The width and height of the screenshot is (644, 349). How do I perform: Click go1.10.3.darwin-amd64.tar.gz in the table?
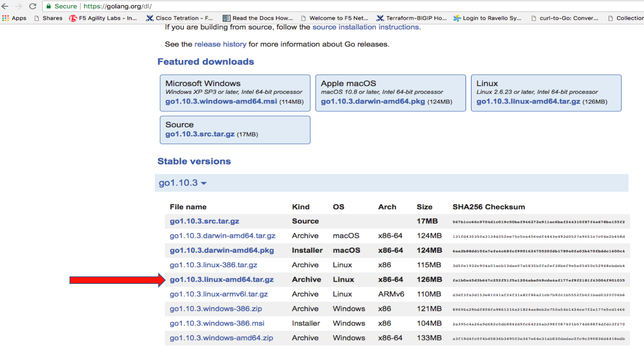pyautogui.click(x=223, y=236)
